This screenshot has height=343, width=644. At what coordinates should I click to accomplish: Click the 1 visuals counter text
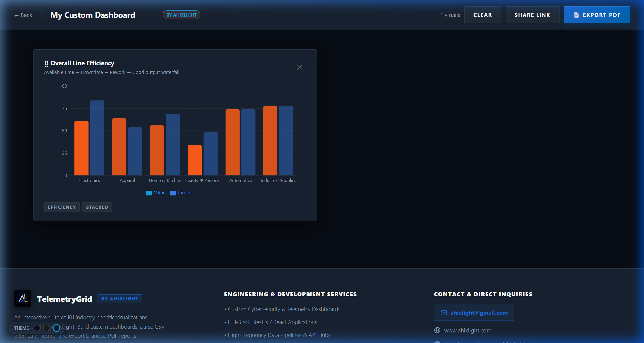click(450, 15)
